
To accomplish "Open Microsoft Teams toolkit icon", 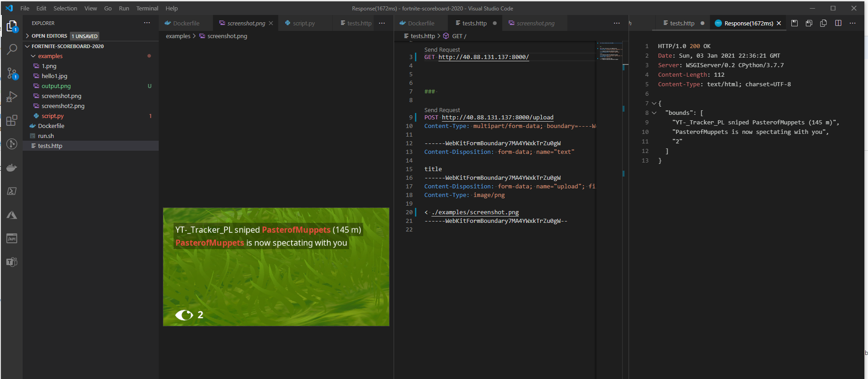I will click(12, 262).
